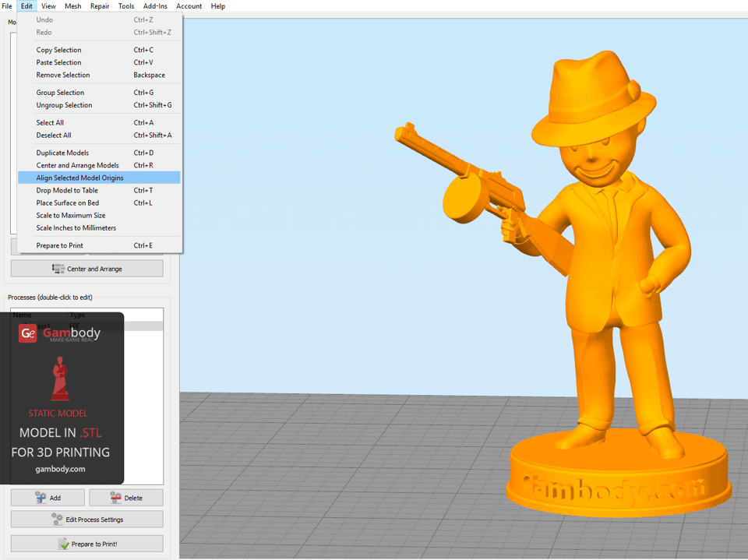
Task: Click the red gears icon on Delete button
Action: click(115, 497)
